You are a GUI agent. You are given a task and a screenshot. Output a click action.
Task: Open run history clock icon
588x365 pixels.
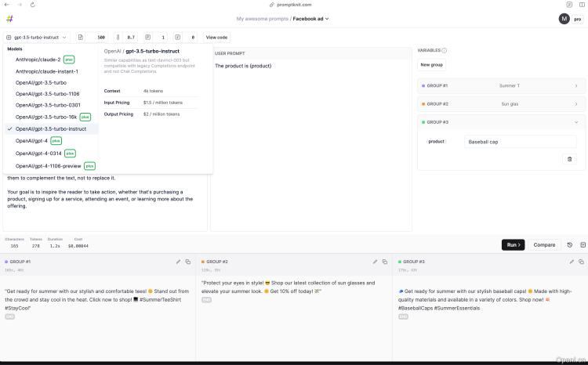coord(570,245)
